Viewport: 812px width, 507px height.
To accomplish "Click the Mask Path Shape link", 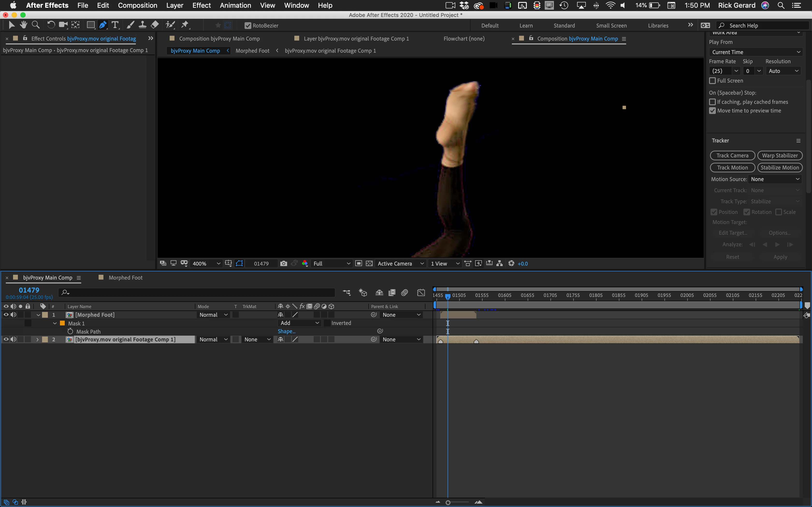I will coord(286,331).
